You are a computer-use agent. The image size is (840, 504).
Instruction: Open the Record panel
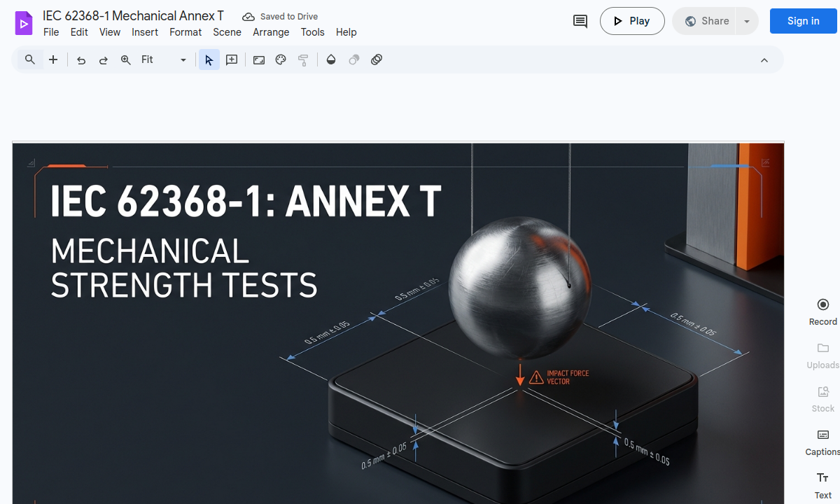pyautogui.click(x=822, y=311)
